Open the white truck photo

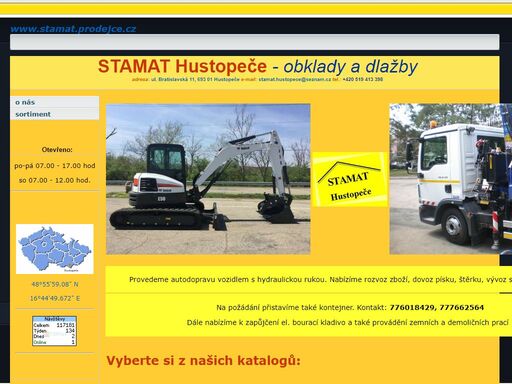point(451,179)
